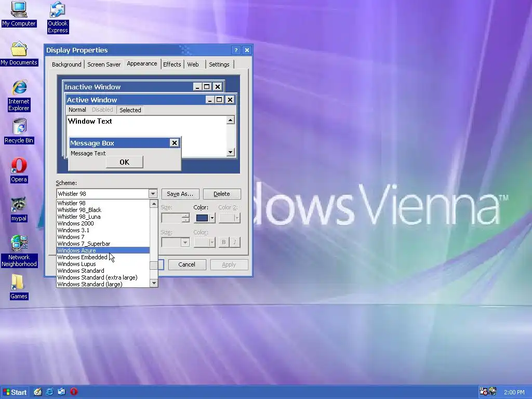
Task: Click the Message Box title preview
Action: 125,143
